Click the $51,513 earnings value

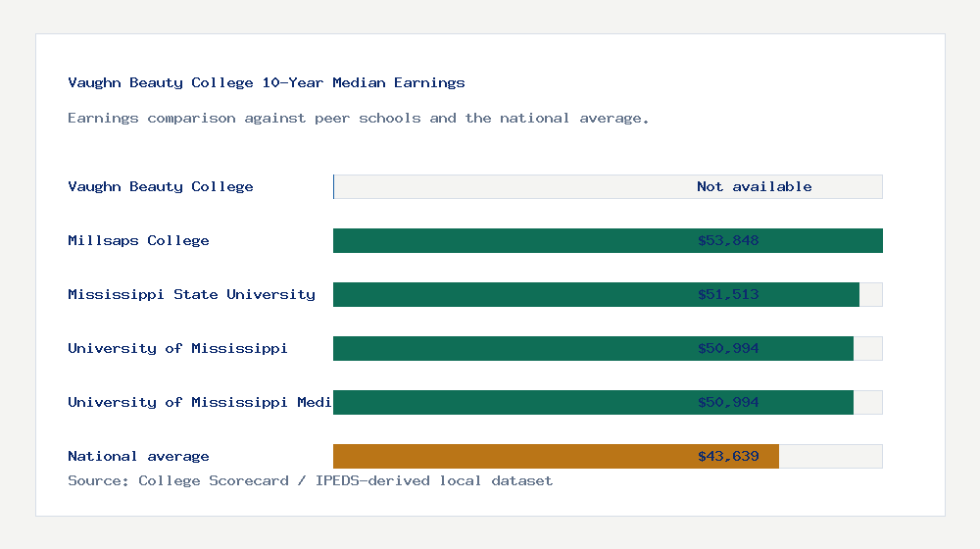(728, 294)
